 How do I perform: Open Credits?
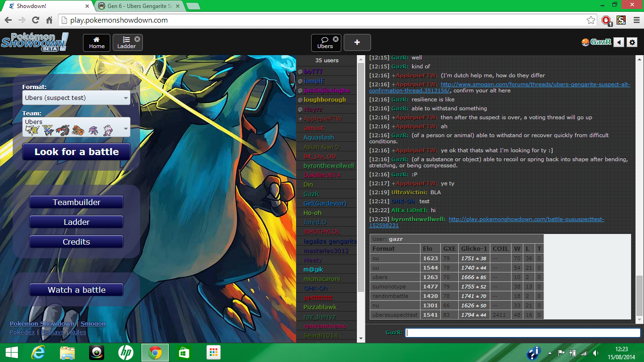tap(76, 242)
